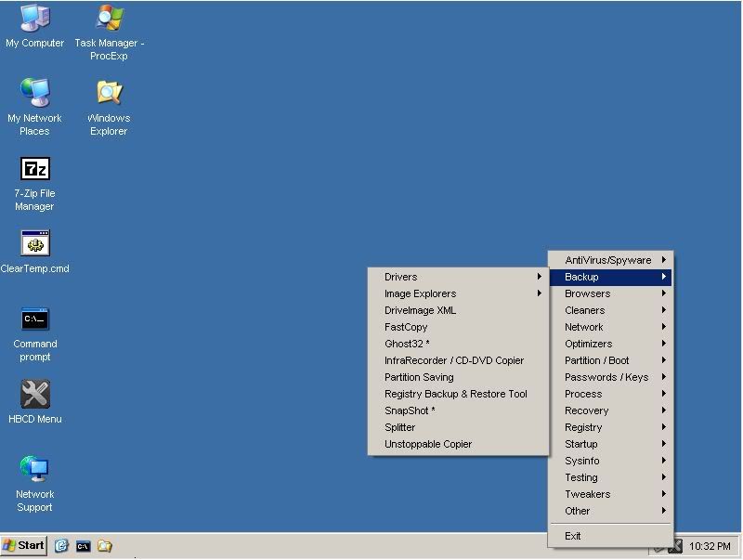Expand Image Explorers submenu under Backup
The height and width of the screenshot is (560, 743).
458,293
